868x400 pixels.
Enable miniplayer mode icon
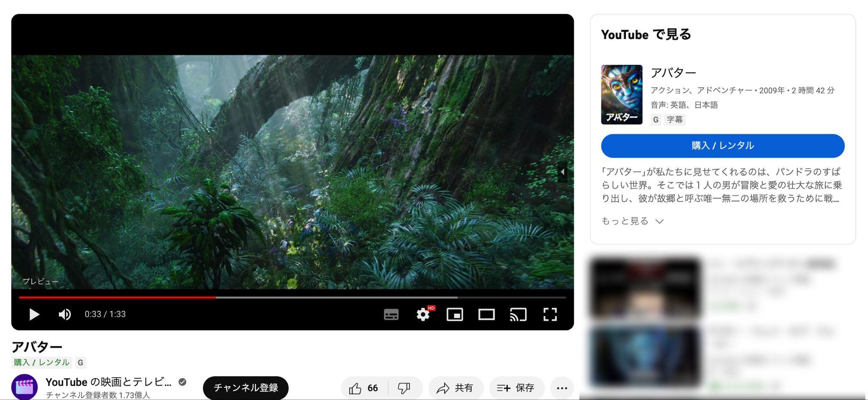point(455,314)
